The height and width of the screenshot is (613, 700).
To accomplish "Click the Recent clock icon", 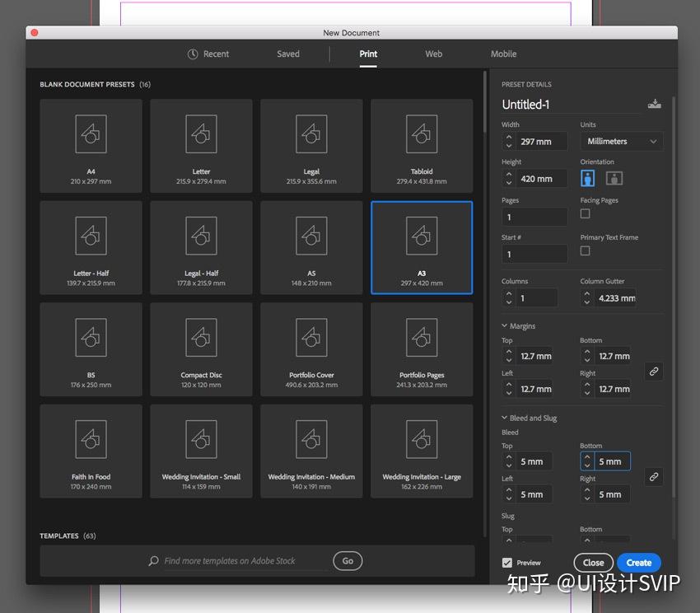I will (193, 54).
